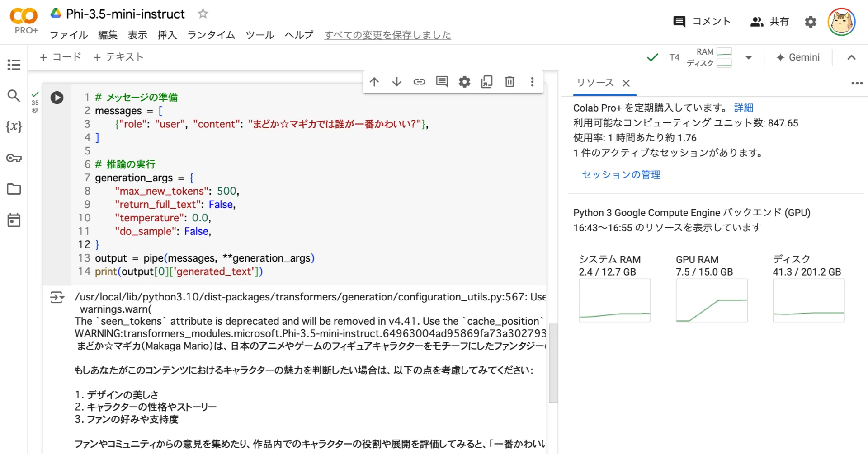The height and width of the screenshot is (454, 868).
Task: Select the リソース tab
Action: coord(595,83)
